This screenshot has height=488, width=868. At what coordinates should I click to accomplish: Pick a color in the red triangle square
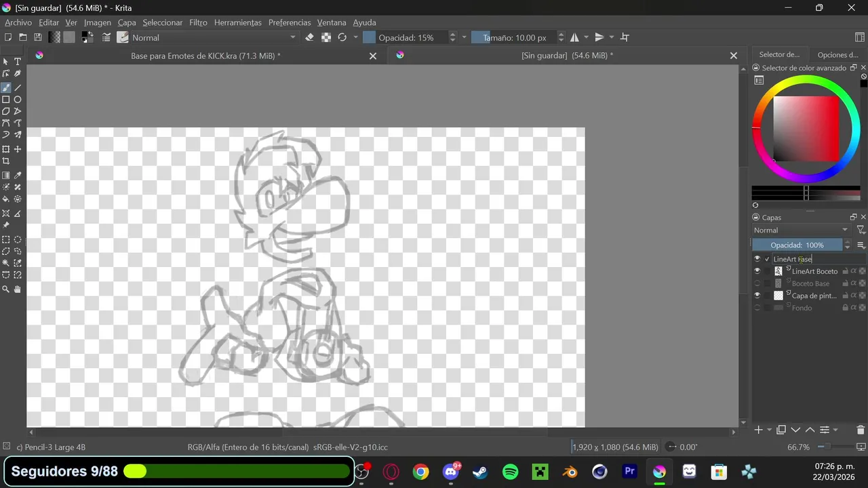click(806, 129)
